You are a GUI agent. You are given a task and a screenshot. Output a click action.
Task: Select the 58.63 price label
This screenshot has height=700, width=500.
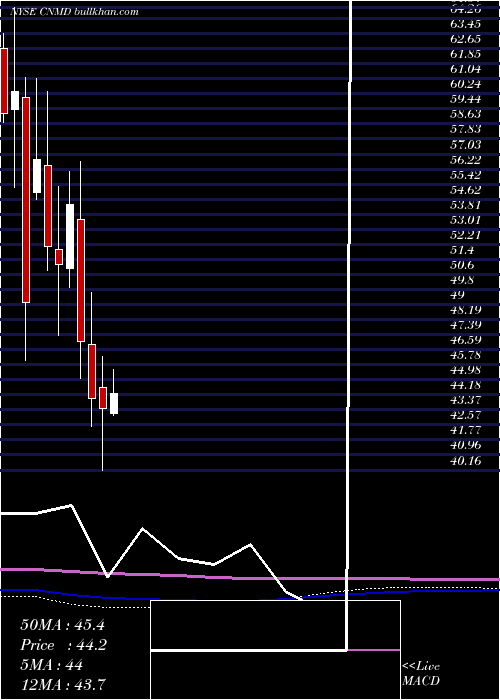(x=466, y=114)
